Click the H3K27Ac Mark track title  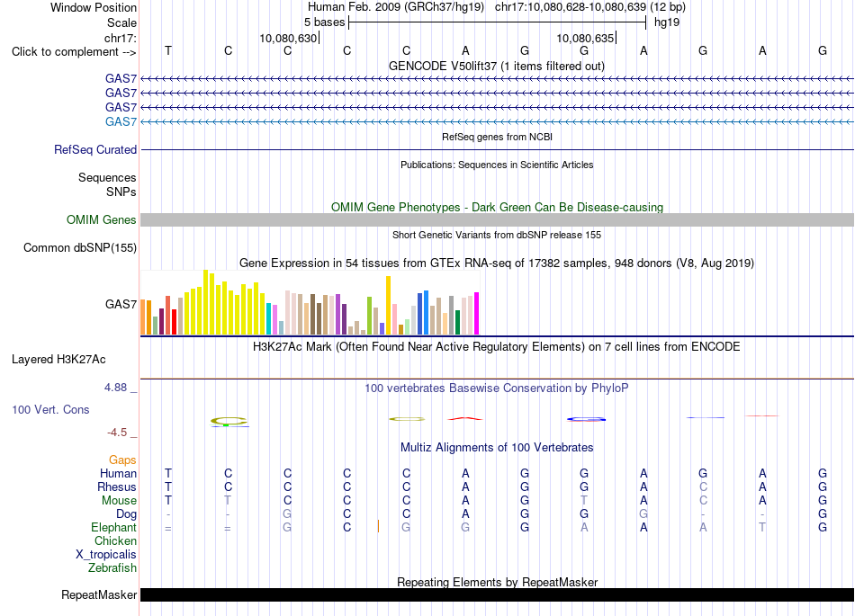(x=496, y=347)
